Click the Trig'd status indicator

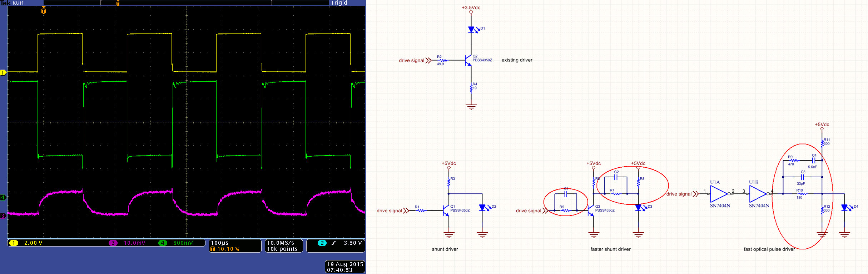339,3
